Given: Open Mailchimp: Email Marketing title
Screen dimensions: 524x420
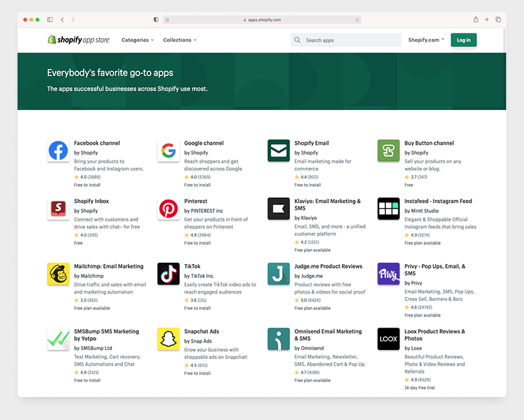Looking at the screenshot, I should [x=109, y=267].
